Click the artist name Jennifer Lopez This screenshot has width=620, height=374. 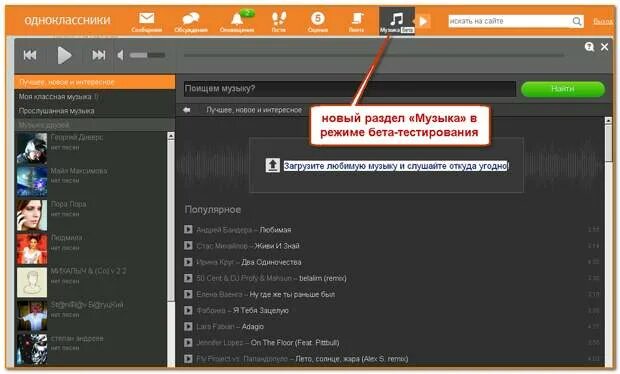click(219, 343)
